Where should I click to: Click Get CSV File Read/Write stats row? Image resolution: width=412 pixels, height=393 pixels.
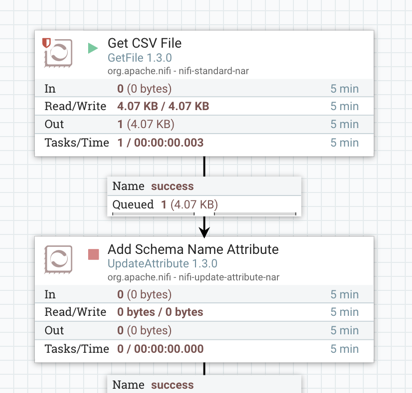pos(204,106)
